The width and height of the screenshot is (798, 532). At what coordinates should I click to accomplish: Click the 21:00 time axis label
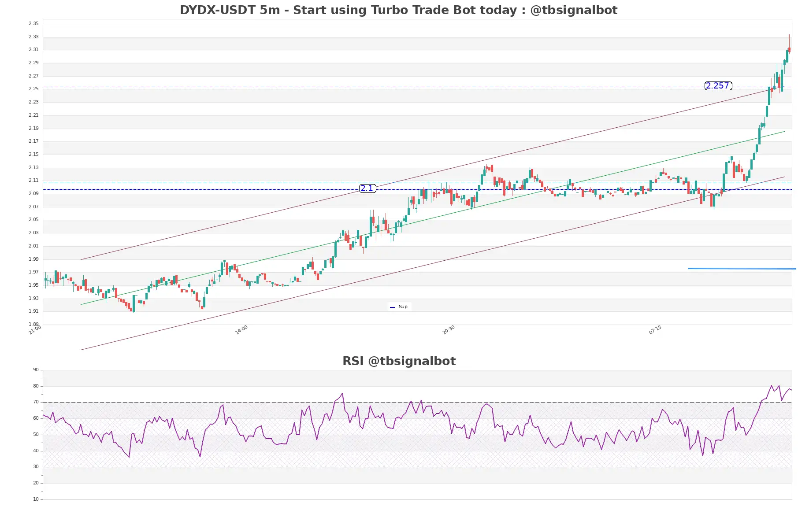coord(34,330)
